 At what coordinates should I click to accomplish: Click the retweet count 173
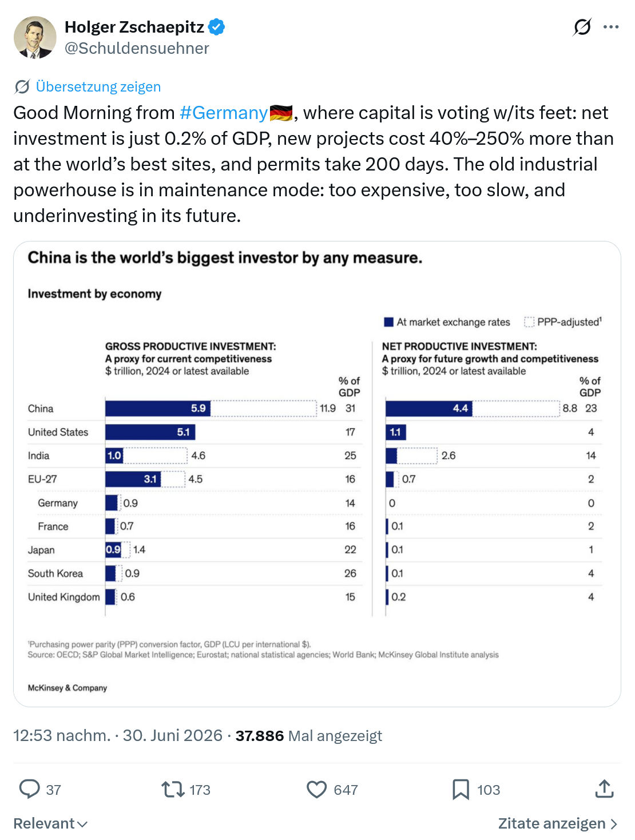[200, 790]
